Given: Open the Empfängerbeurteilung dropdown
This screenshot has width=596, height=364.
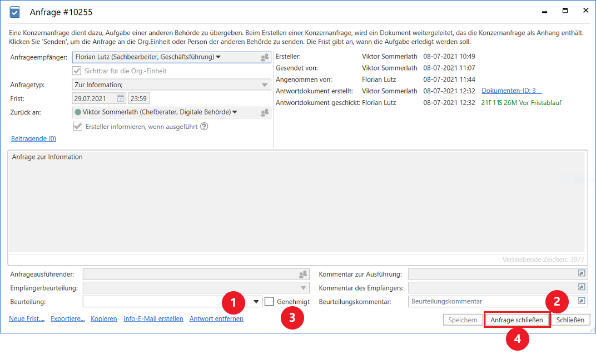Looking at the screenshot, I should [303, 288].
